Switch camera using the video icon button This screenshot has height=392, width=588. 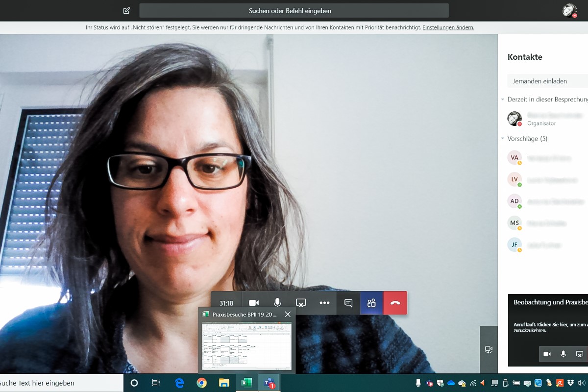point(489,349)
